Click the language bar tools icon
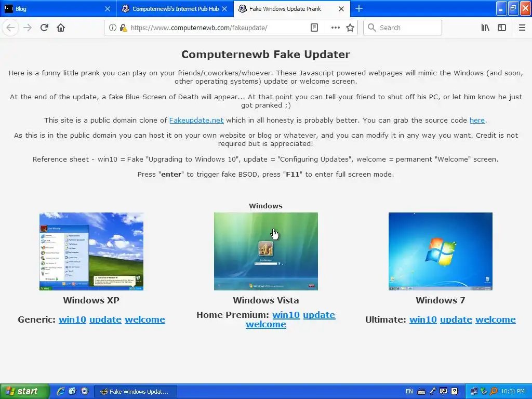 [x=443, y=392]
